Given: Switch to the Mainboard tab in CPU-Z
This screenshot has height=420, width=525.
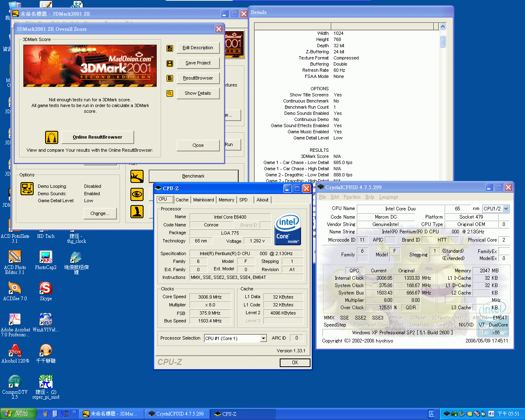Looking at the screenshot, I should 203,200.
